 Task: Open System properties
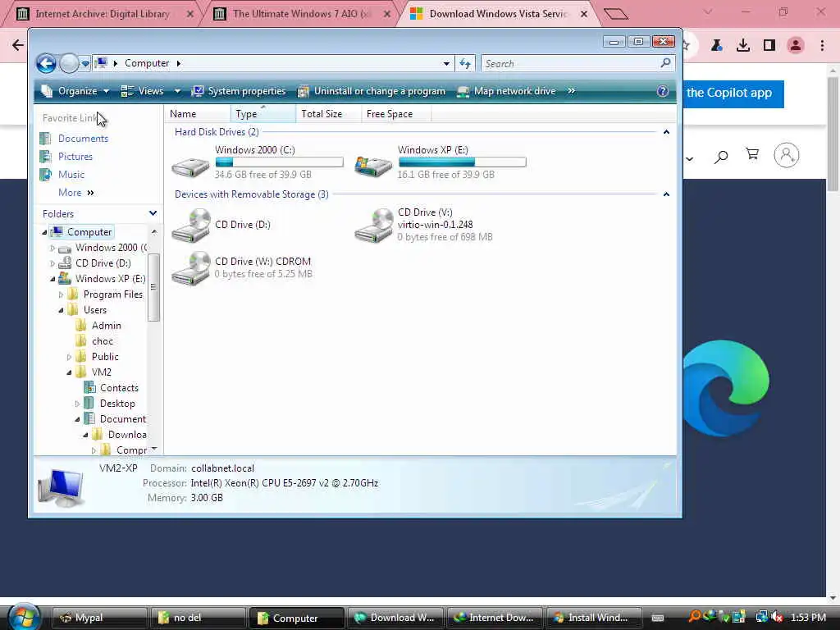click(239, 91)
